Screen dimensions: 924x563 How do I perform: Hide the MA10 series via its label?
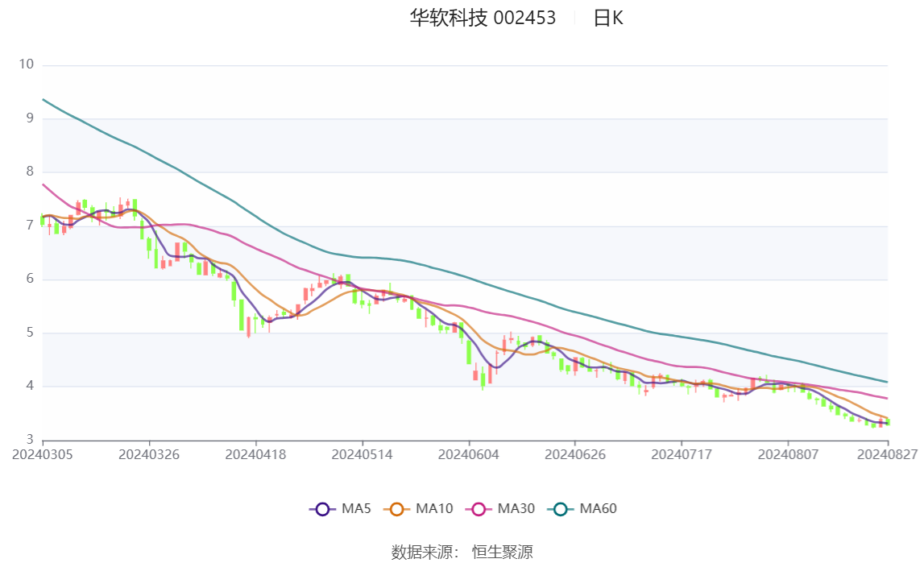434,509
